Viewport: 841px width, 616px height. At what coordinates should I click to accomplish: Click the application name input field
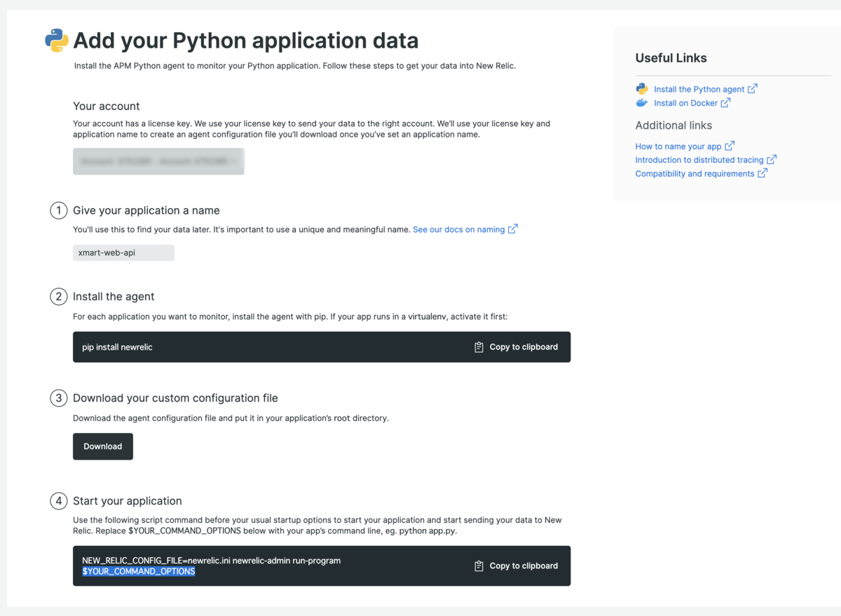(123, 252)
